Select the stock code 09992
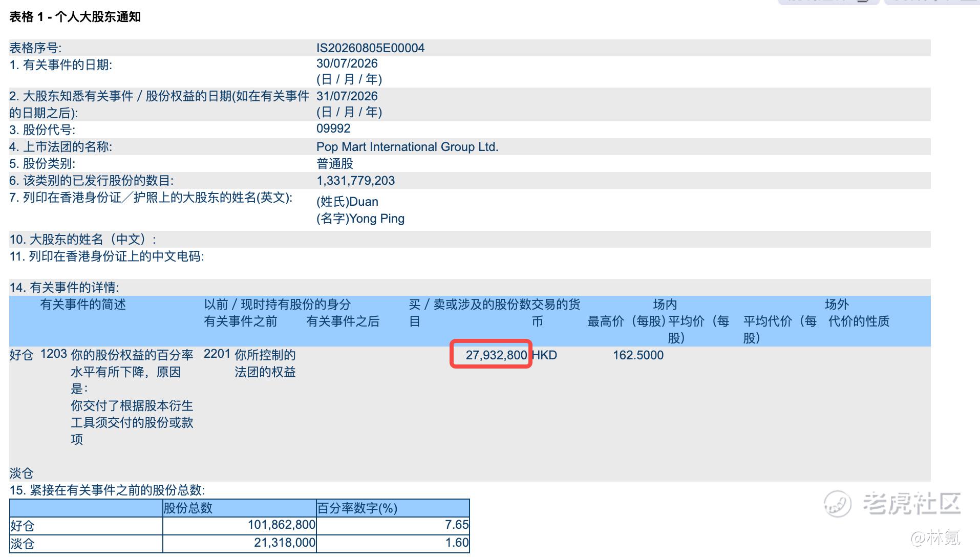This screenshot has width=980, height=560. (x=333, y=128)
